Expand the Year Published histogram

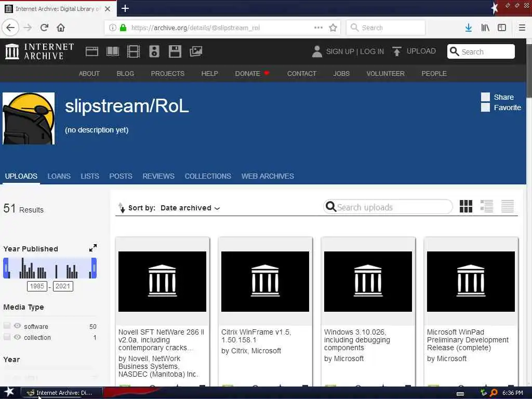tap(93, 248)
